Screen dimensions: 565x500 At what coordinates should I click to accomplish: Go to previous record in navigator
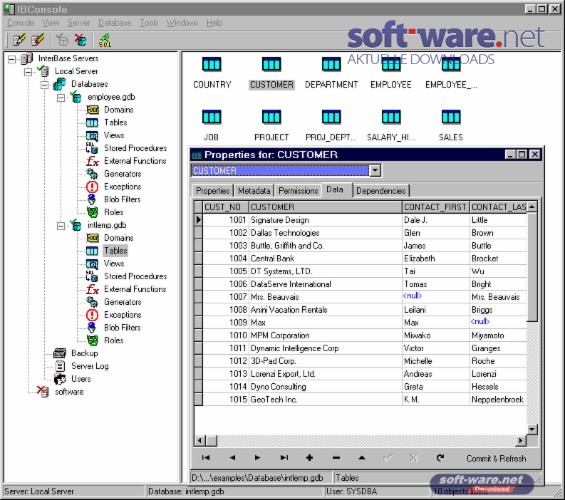pyautogui.click(x=232, y=457)
